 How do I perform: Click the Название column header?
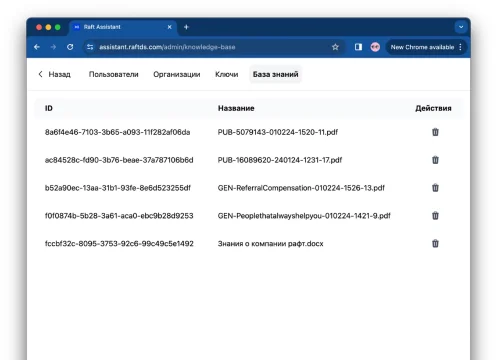point(236,108)
